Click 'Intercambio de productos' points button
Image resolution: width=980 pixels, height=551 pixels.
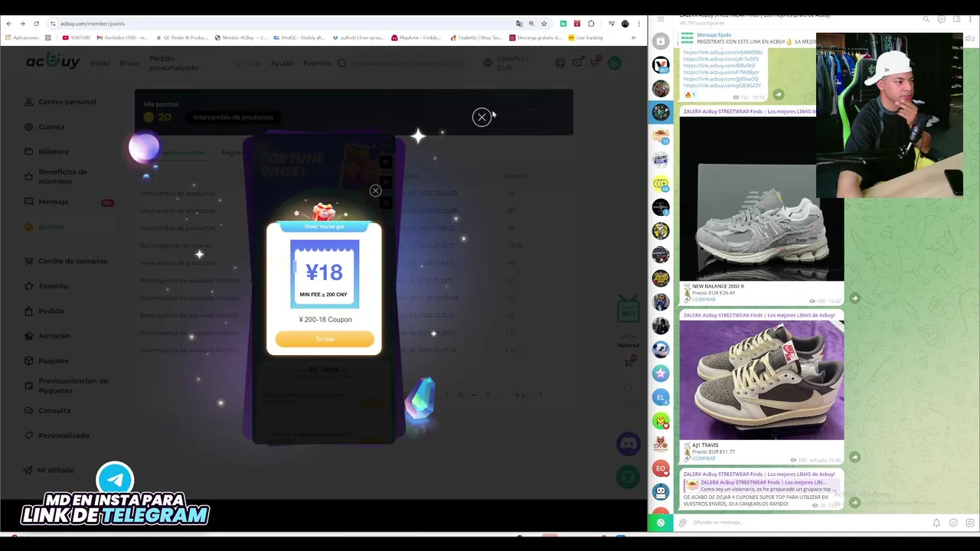pos(233,117)
